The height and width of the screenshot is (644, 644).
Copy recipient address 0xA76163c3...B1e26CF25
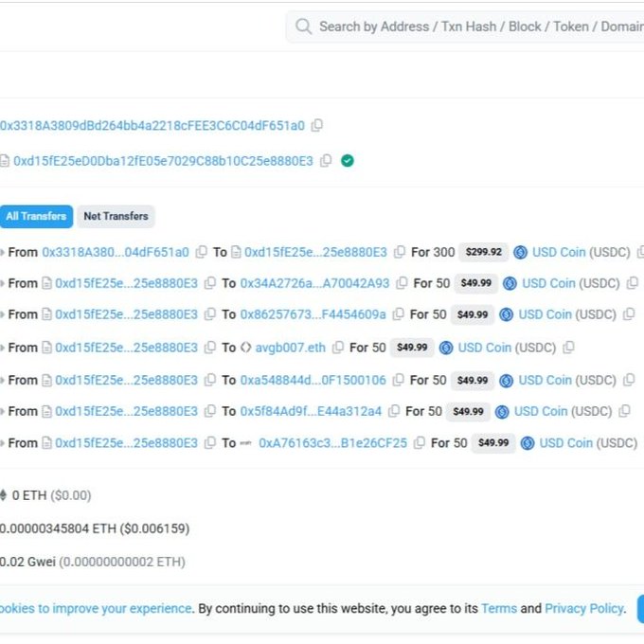click(419, 443)
